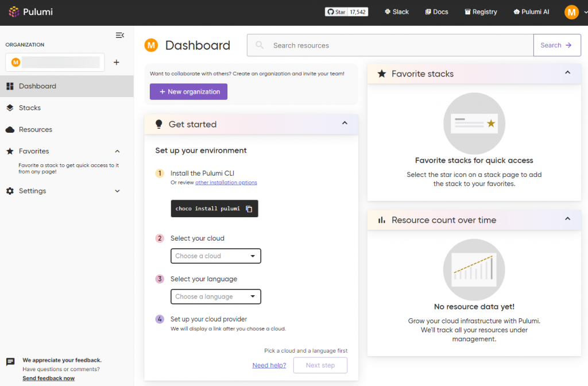Click step 3 number badge
This screenshot has height=386, width=588.
pos(160,279)
